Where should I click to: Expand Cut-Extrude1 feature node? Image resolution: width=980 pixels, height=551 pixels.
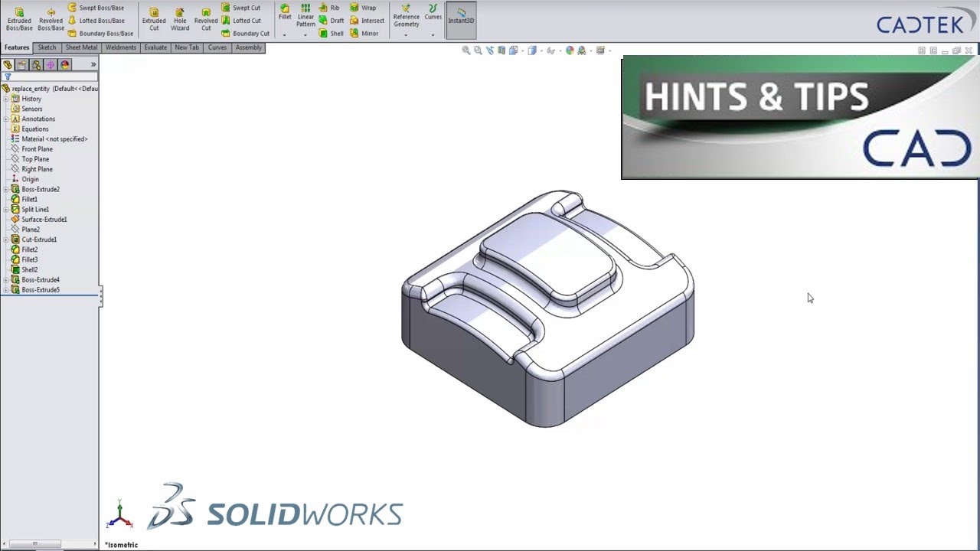(6, 240)
